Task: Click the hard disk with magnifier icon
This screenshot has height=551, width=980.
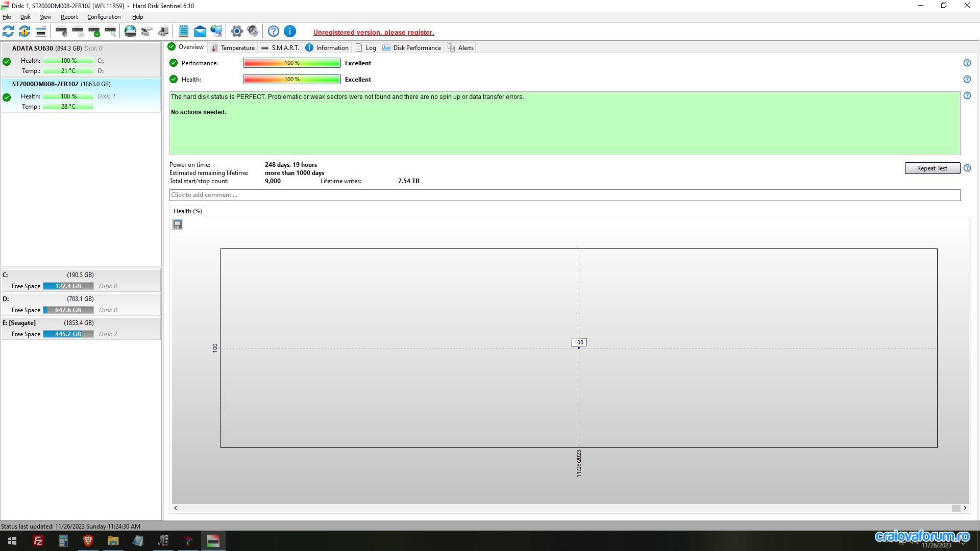Action: point(110,31)
